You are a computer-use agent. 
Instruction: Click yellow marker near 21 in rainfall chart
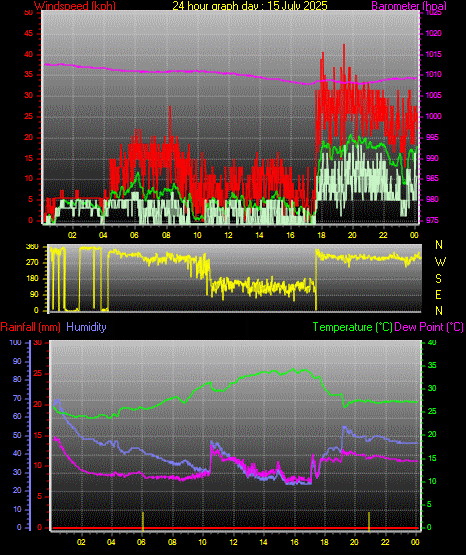(369, 521)
